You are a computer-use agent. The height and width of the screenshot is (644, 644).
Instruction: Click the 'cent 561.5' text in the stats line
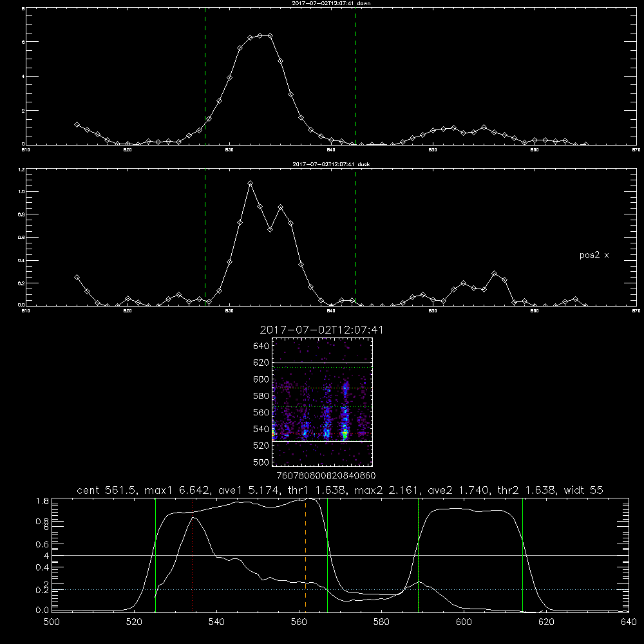point(104,490)
